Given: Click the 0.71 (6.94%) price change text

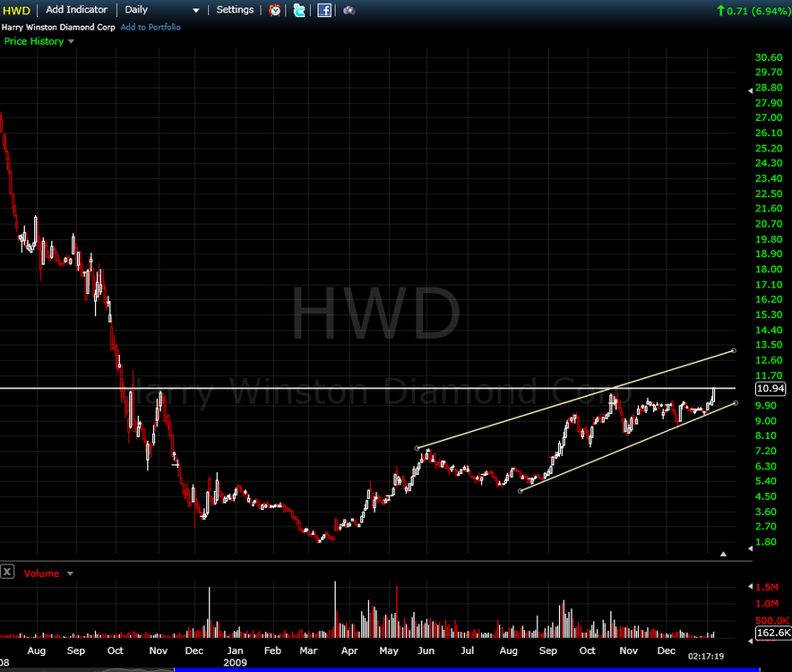Looking at the screenshot, I should [x=758, y=11].
